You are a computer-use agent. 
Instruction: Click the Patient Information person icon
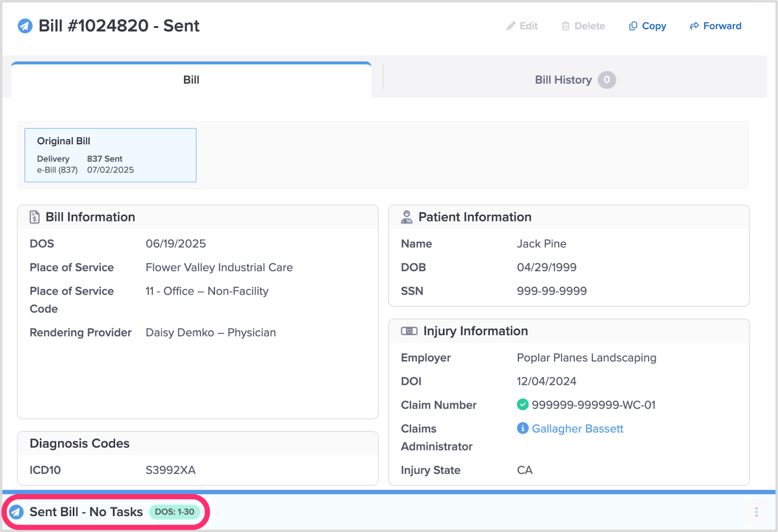(x=407, y=217)
